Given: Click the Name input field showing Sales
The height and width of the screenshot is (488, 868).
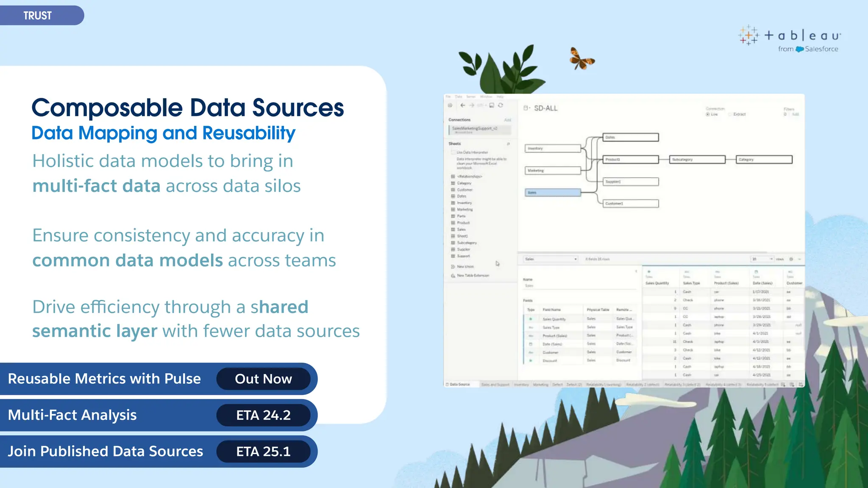Looking at the screenshot, I should click(580, 286).
